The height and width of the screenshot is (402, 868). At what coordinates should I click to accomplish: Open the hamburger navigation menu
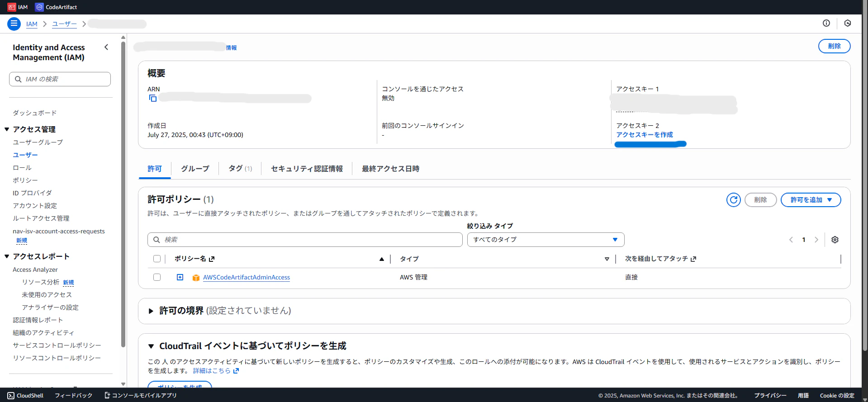click(14, 24)
